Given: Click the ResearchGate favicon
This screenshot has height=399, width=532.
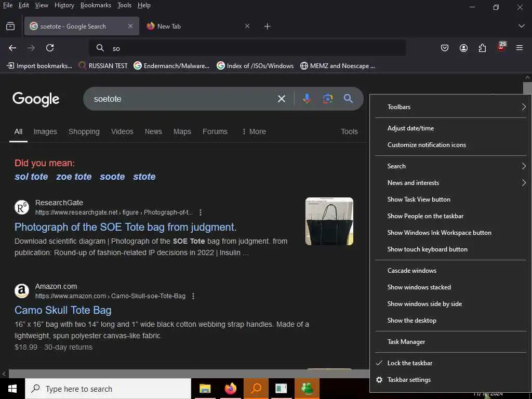Looking at the screenshot, I should pos(22,207).
